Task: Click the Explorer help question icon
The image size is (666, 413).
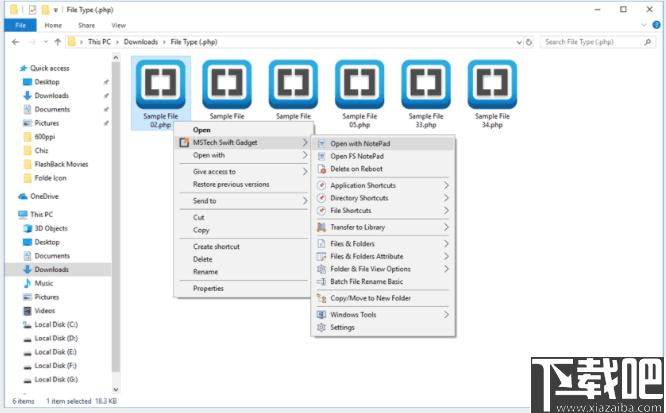Action: [656, 25]
